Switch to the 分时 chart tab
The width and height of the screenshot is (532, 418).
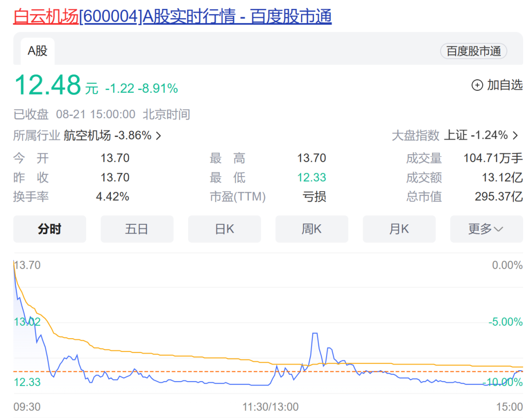[50, 229]
